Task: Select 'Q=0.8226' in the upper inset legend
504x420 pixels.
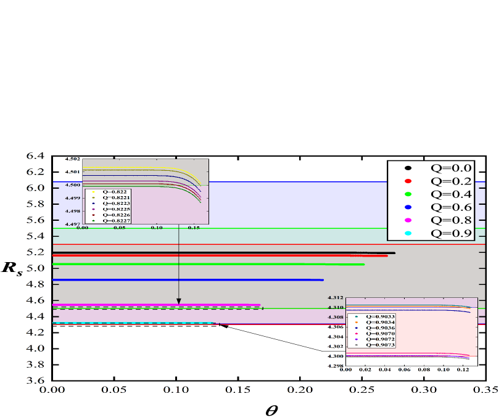Action: [x=117, y=215]
